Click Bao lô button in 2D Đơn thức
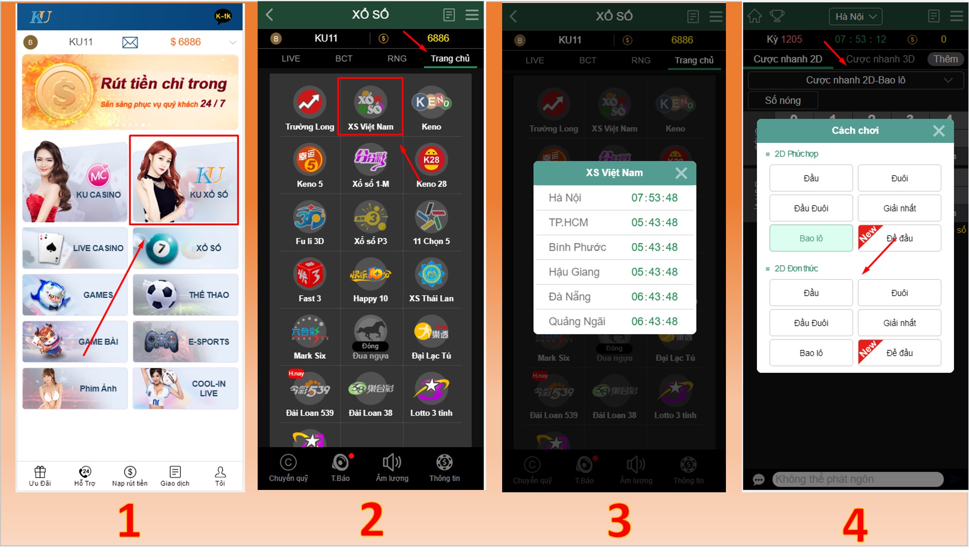The width and height of the screenshot is (969, 560). click(x=811, y=353)
